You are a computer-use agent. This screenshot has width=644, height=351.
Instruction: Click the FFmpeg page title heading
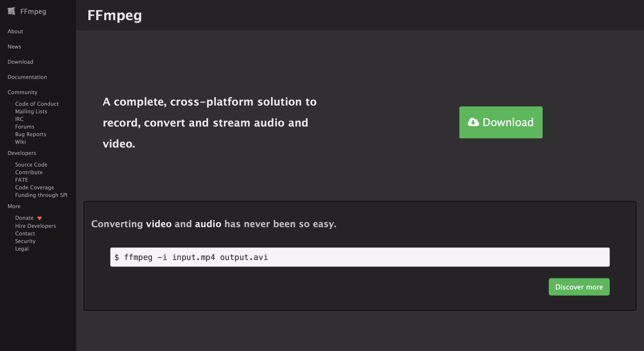[114, 15]
